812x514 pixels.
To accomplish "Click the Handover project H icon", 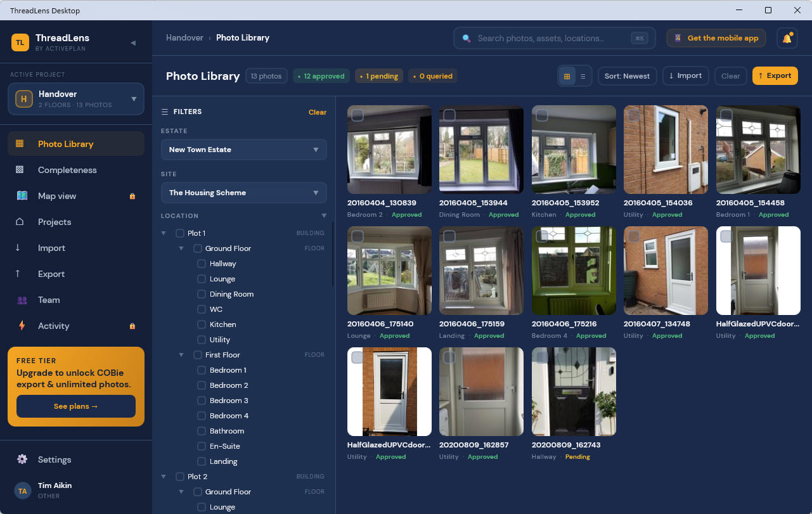I will click(x=24, y=99).
